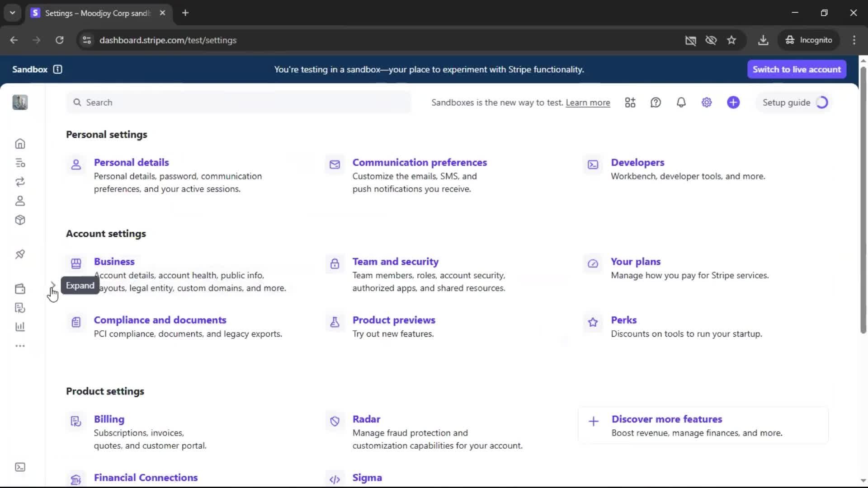
Task: Show more sidebar items via ellipsis
Action: tap(20, 346)
